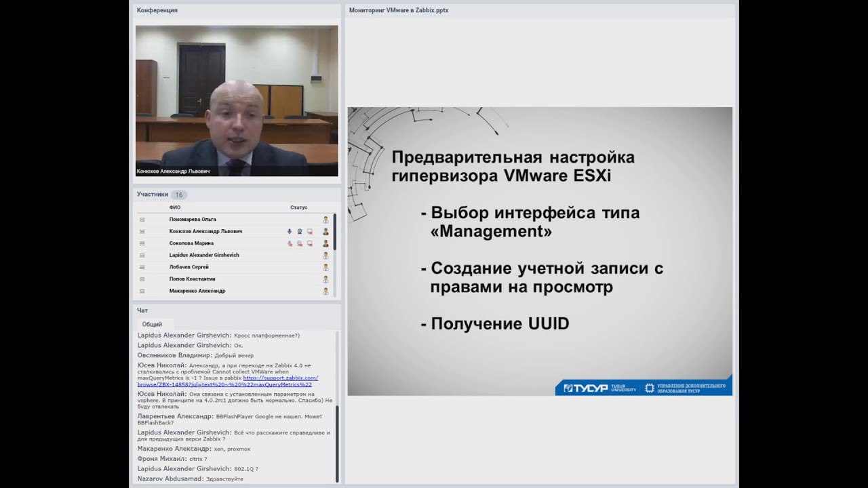The width and height of the screenshot is (868, 488).
Task: Open row menu icon for Лобачев Сергей
Action: click(x=142, y=267)
